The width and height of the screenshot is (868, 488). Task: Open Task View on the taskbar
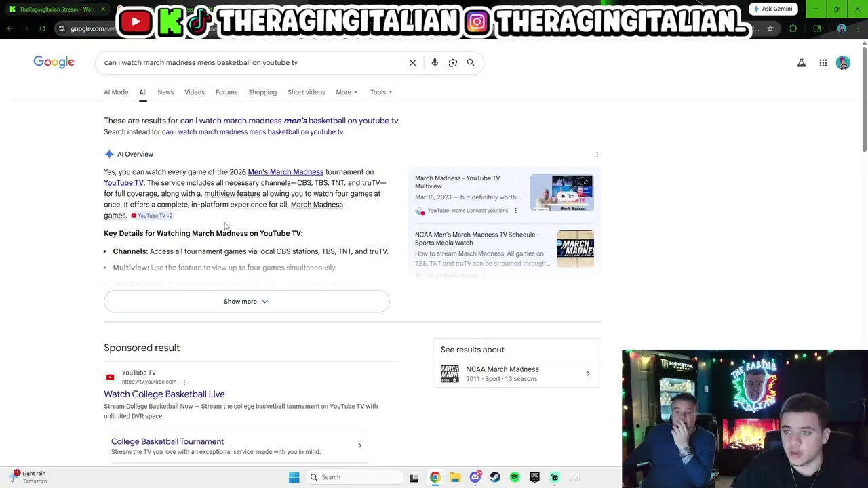414,477
